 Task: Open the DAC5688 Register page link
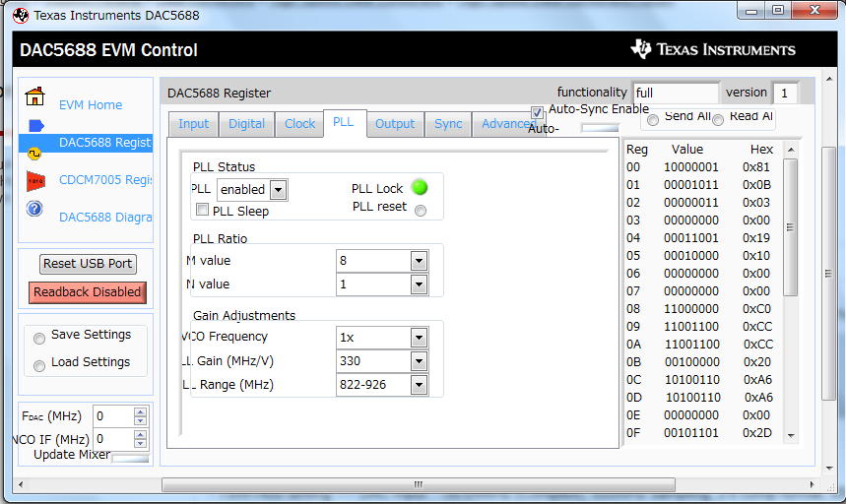105,143
